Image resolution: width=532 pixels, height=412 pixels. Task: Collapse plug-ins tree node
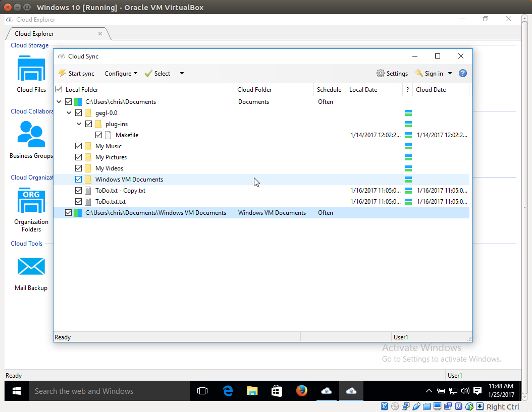[79, 124]
